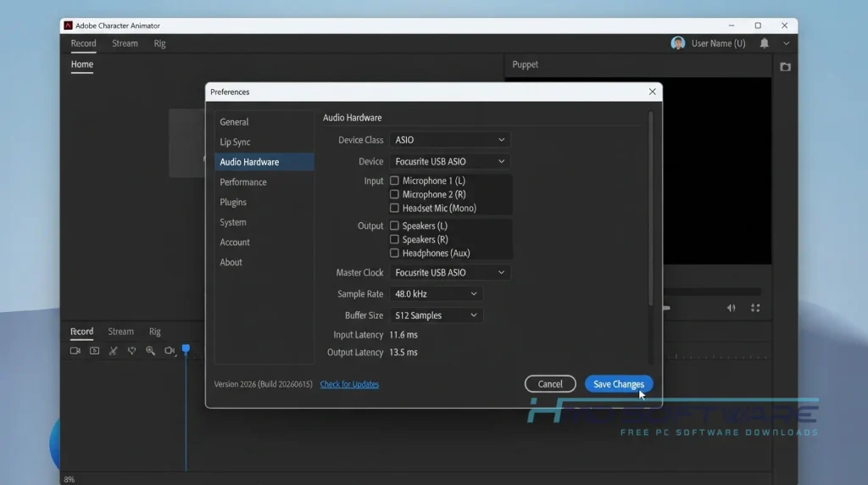Select the Home tab
This screenshot has height=485, width=868.
click(82, 64)
